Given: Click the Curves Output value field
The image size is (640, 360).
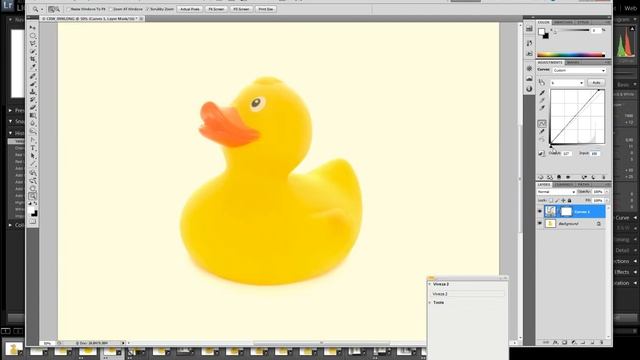Looking at the screenshot, I should tap(567, 153).
